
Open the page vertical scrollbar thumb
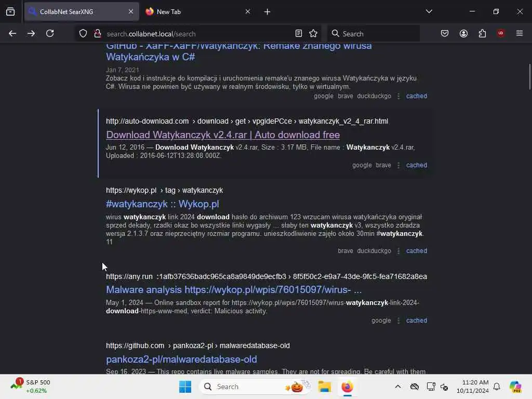(x=529, y=77)
